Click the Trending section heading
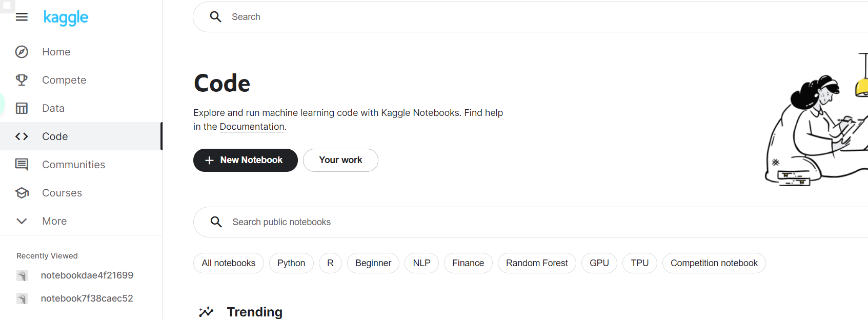 point(255,312)
